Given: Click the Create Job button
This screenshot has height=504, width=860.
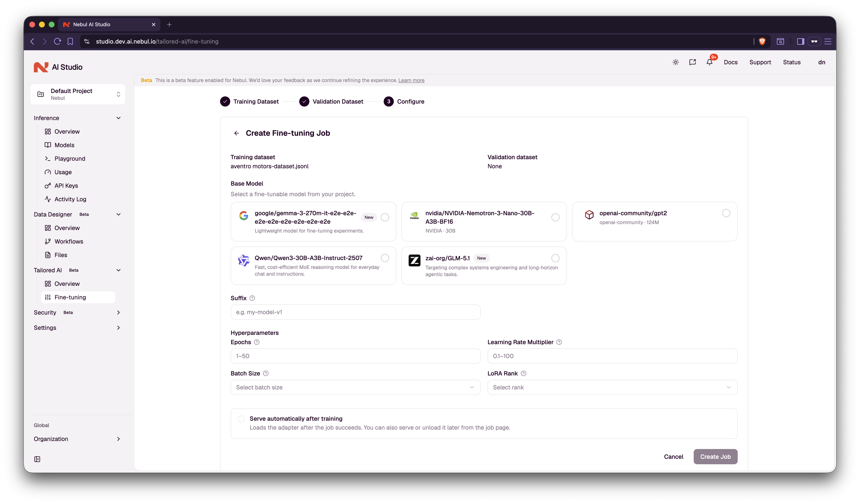Looking at the screenshot, I should [715, 457].
